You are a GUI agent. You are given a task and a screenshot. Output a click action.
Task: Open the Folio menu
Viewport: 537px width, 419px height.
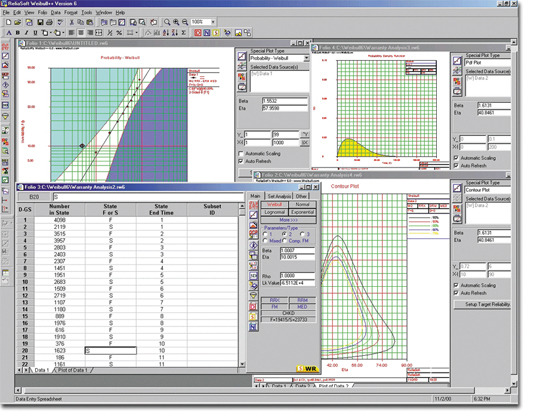pyautogui.click(x=42, y=12)
